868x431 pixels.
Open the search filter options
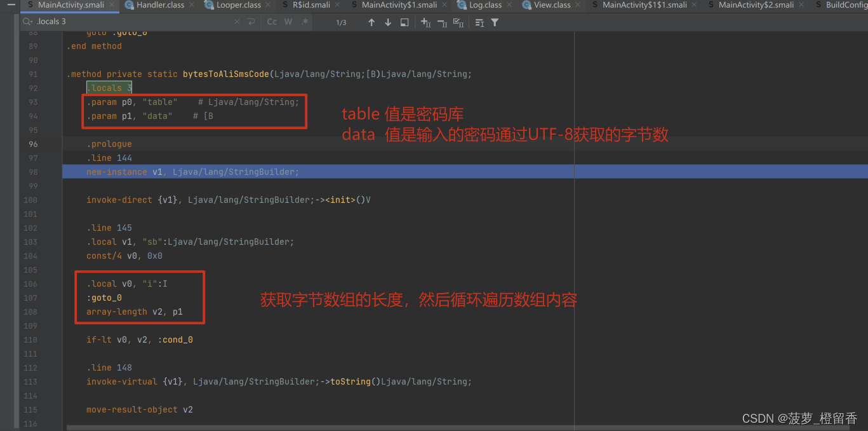(x=495, y=22)
